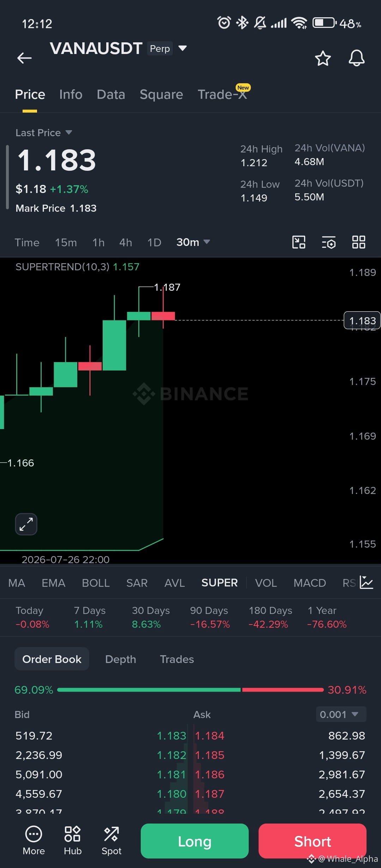This screenshot has width=381, height=868.
Task: Toggle EMA indicator
Action: (54, 583)
